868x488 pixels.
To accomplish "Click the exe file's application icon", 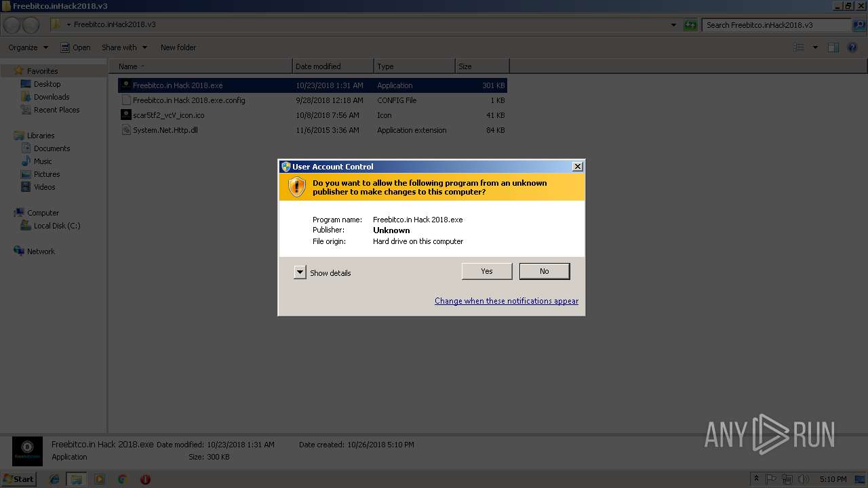I will pyautogui.click(x=125, y=85).
